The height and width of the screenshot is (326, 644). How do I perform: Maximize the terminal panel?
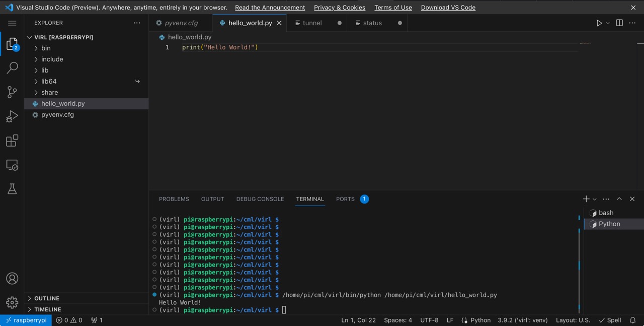click(619, 199)
